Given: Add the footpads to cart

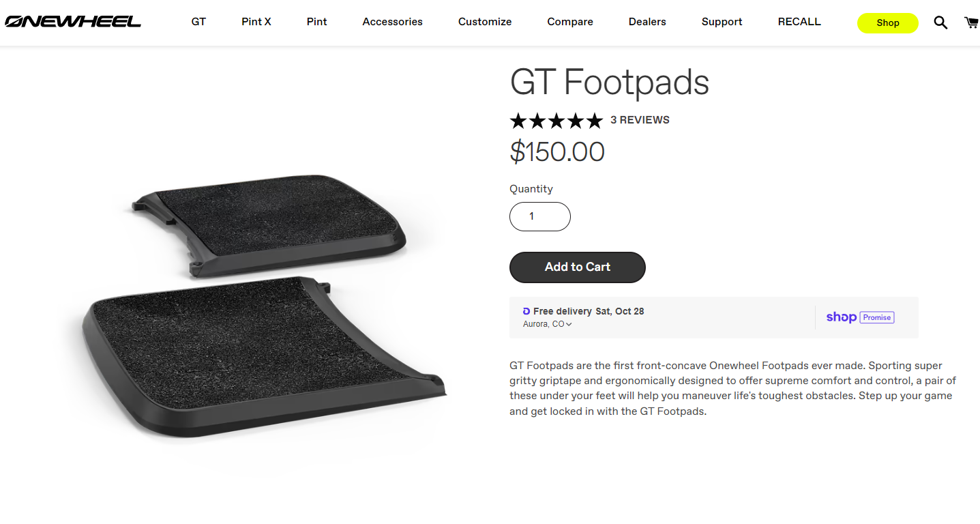Looking at the screenshot, I should click(578, 267).
